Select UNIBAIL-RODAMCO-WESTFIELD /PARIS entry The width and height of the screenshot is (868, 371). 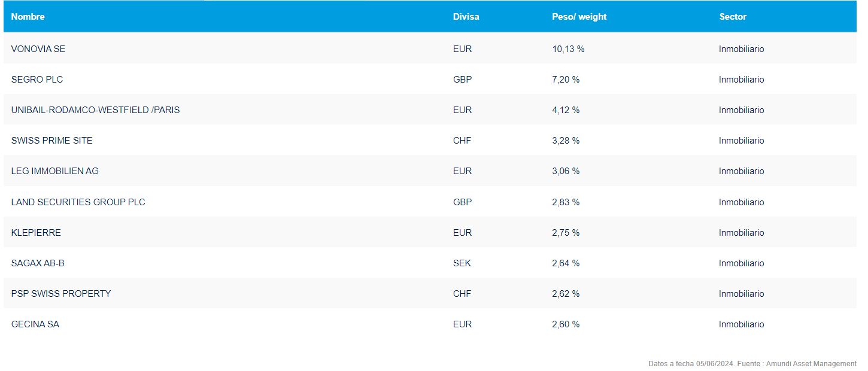tap(95, 110)
